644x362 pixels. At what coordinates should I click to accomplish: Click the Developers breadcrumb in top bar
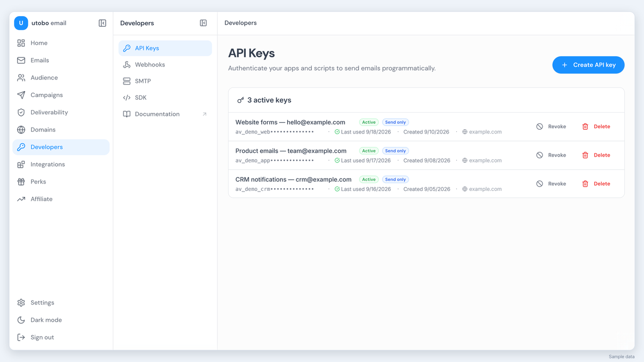click(240, 23)
